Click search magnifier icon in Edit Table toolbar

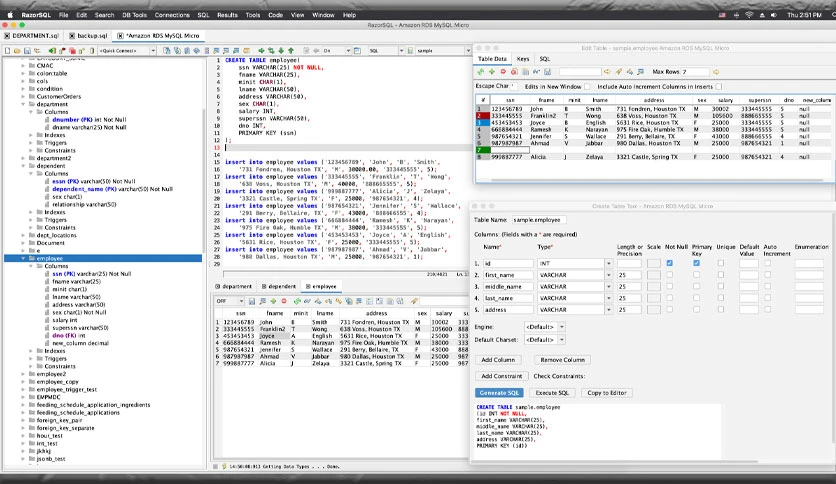(x=640, y=71)
